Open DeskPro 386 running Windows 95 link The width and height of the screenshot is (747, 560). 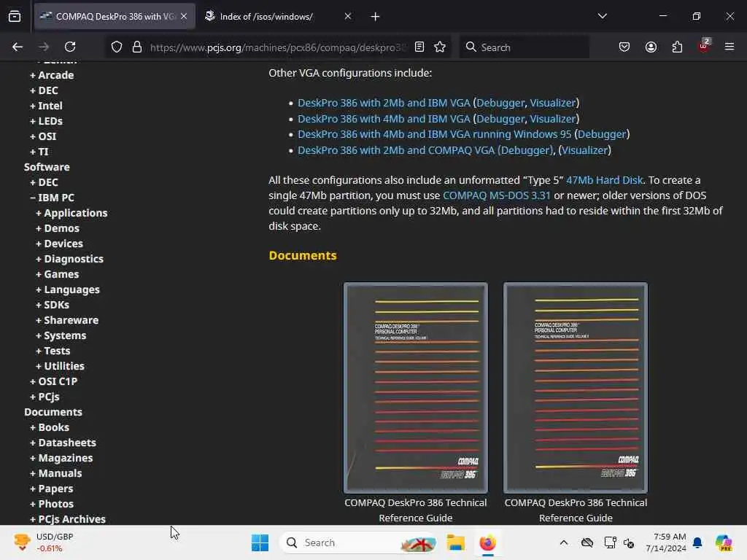pos(435,134)
